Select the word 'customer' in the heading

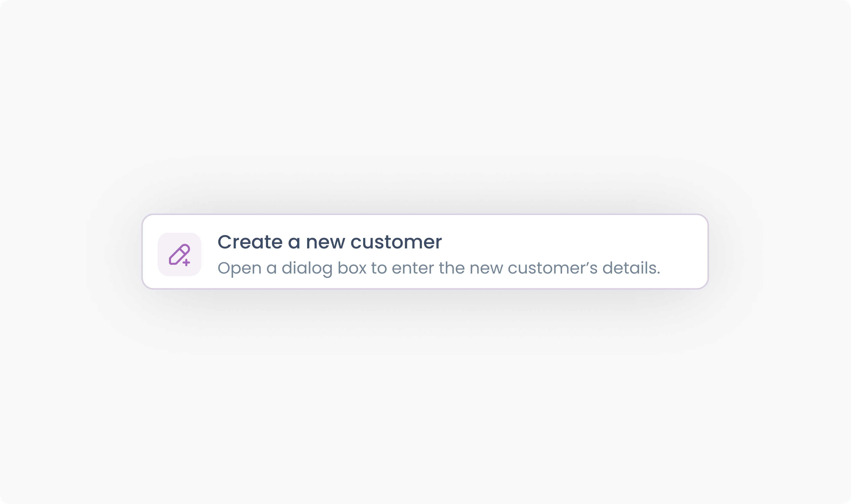tap(396, 242)
